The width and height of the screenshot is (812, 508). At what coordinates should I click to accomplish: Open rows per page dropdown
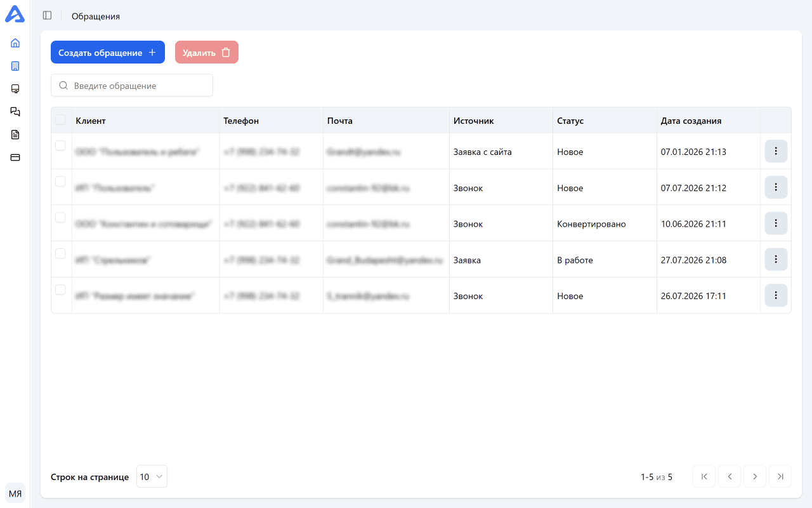[152, 476]
